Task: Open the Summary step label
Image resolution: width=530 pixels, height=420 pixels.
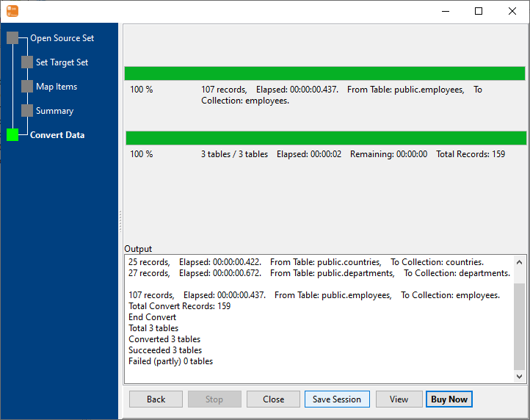Action: [x=54, y=111]
